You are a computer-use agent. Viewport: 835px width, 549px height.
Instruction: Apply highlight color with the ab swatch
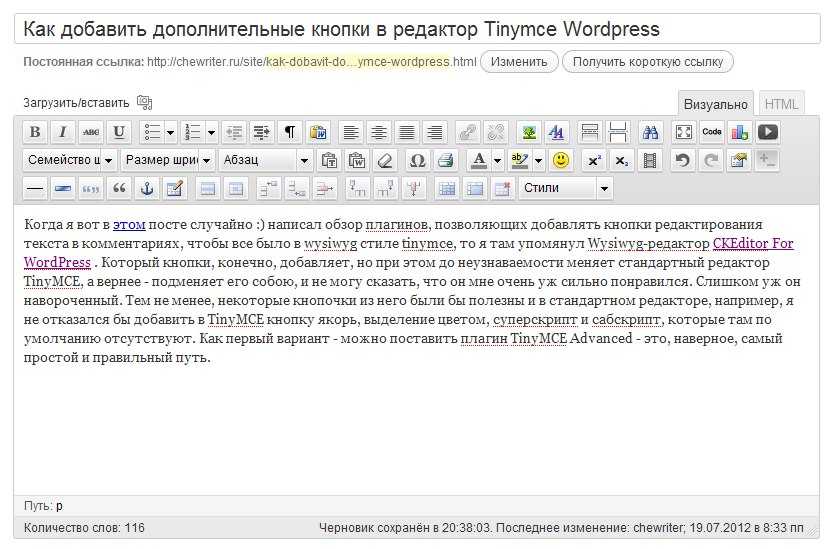(x=520, y=160)
